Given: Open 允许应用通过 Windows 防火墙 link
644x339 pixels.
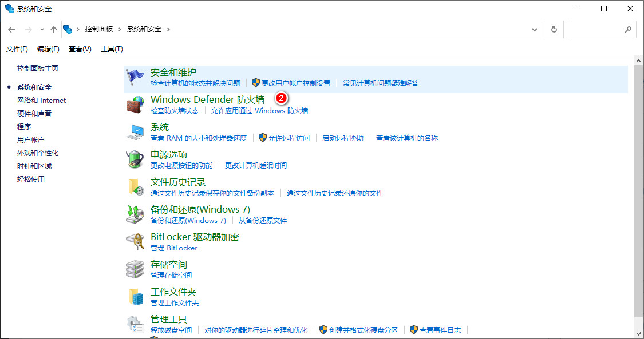Looking at the screenshot, I should (259, 111).
